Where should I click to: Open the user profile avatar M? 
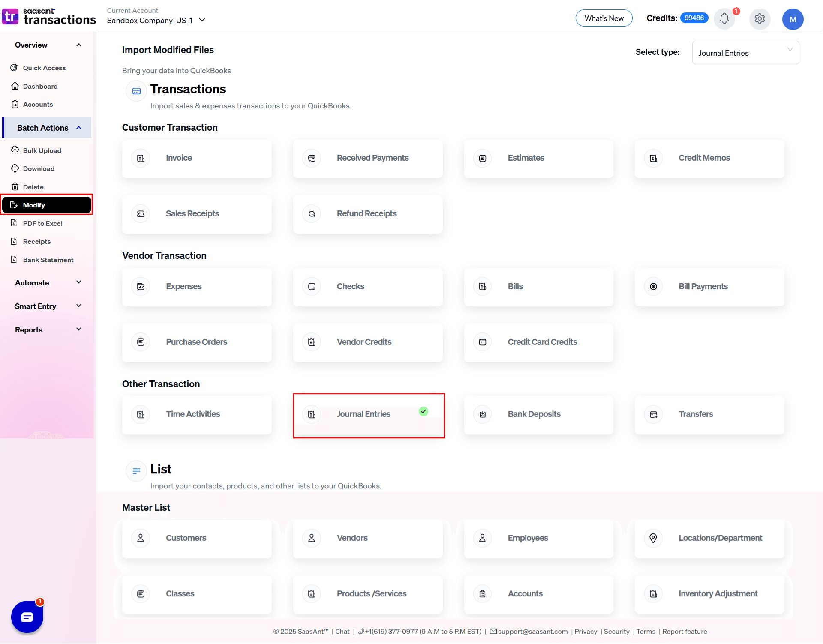(793, 19)
